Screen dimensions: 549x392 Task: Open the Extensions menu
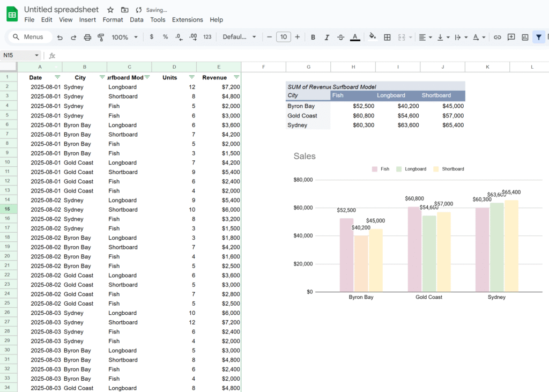click(187, 20)
